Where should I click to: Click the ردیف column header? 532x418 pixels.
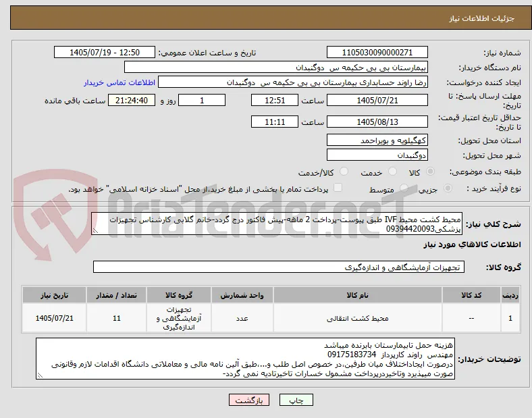click(510, 295)
